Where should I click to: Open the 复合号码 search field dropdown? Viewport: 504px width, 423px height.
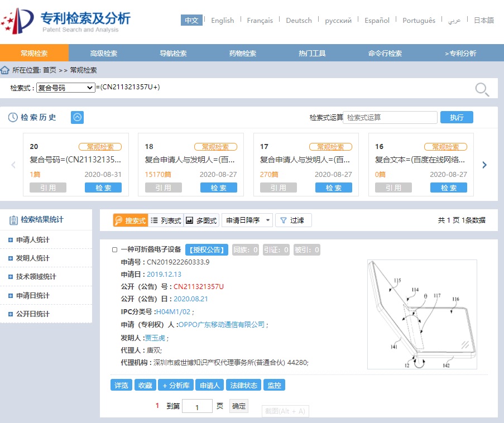tap(65, 88)
